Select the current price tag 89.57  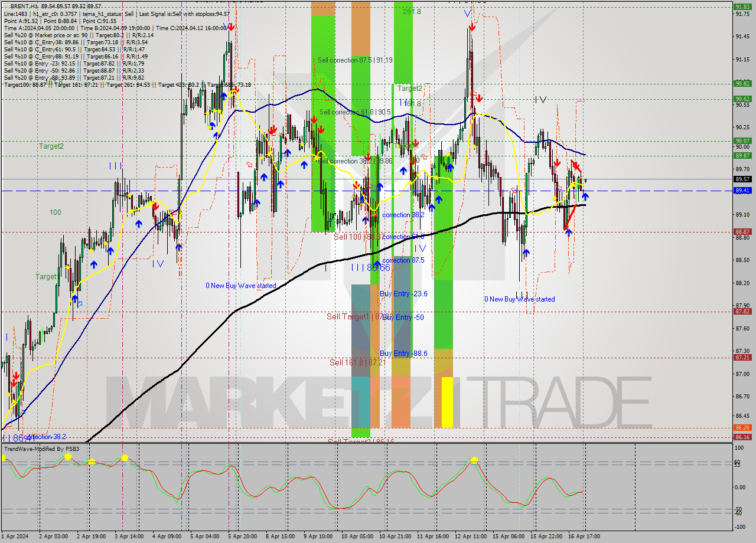pyautogui.click(x=742, y=179)
